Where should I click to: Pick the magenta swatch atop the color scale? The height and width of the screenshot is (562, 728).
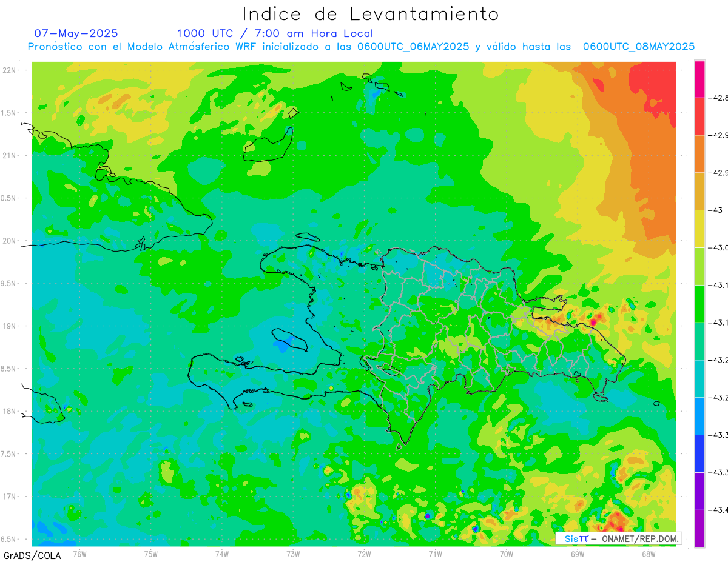(699, 79)
